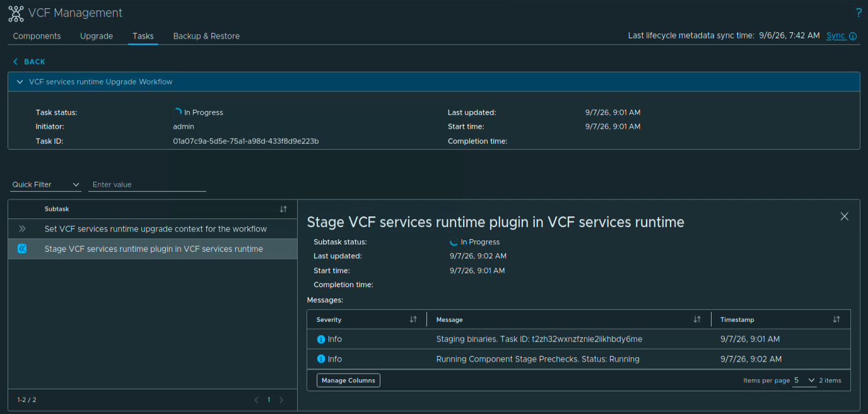This screenshot has width=868, height=414.
Task: Click the Severity column header
Action: pyautogui.click(x=329, y=320)
